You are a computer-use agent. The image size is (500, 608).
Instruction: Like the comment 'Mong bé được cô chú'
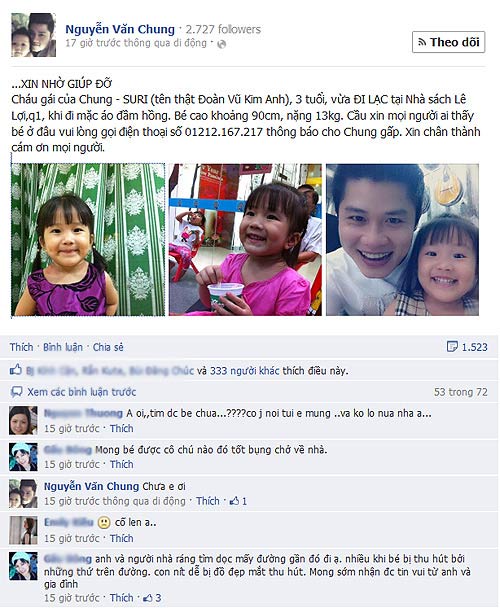[121, 464]
